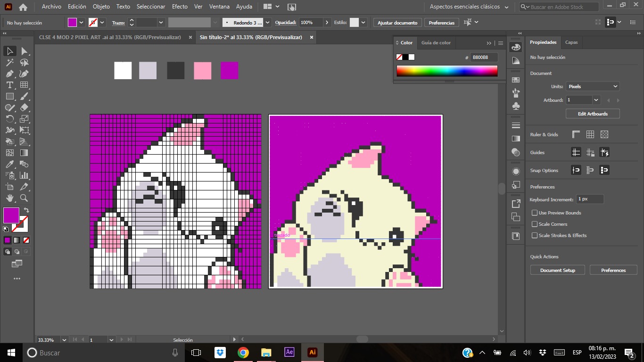Open the Brushes panel icon
This screenshot has height=362, width=644.
coord(516,93)
